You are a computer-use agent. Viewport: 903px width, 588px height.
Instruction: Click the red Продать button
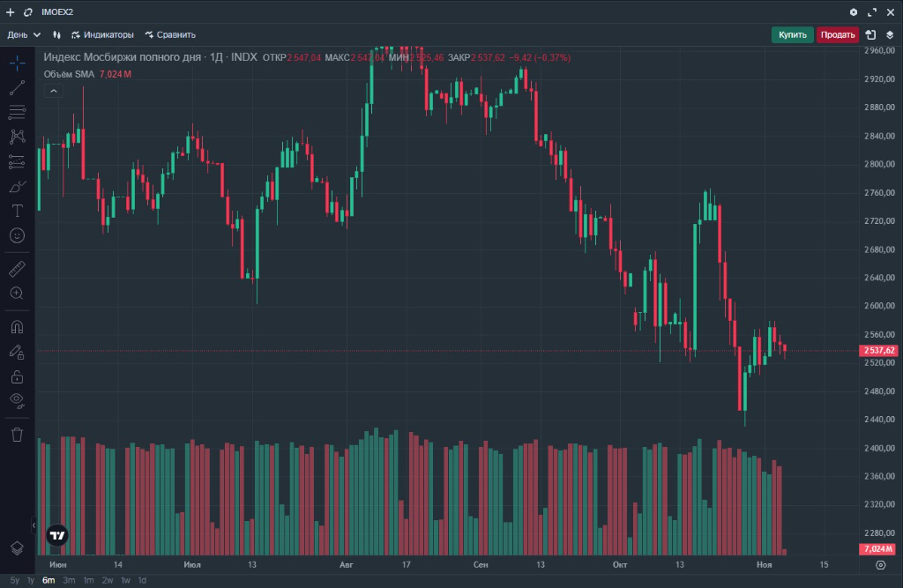tap(837, 35)
